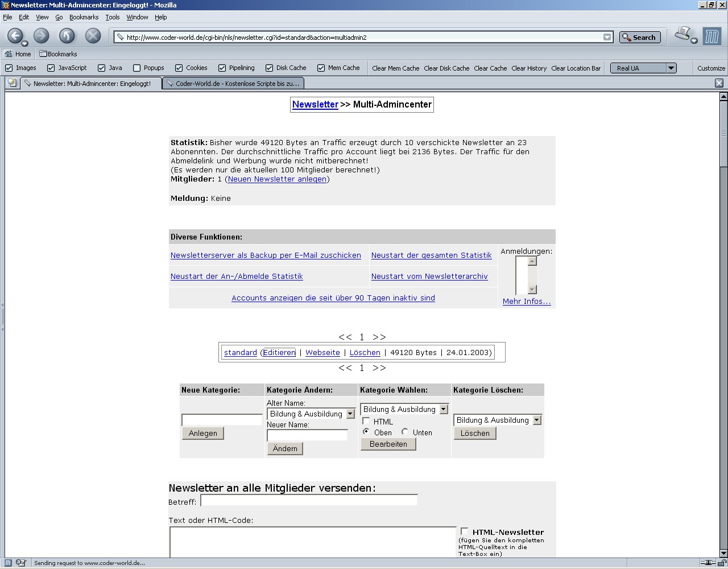Click the Reload page button

(x=67, y=36)
